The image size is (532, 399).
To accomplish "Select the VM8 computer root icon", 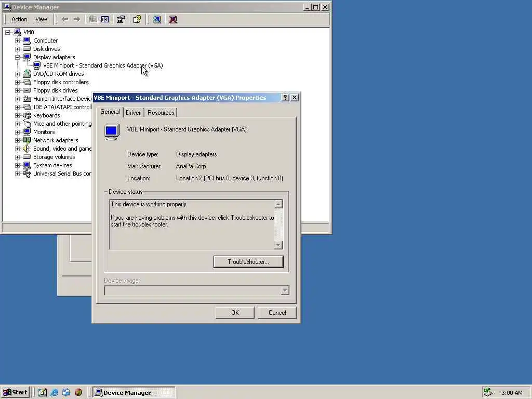I will click(x=17, y=32).
